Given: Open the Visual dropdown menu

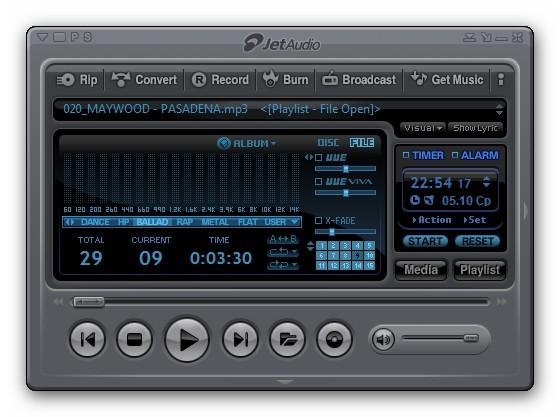Looking at the screenshot, I should 423,128.
